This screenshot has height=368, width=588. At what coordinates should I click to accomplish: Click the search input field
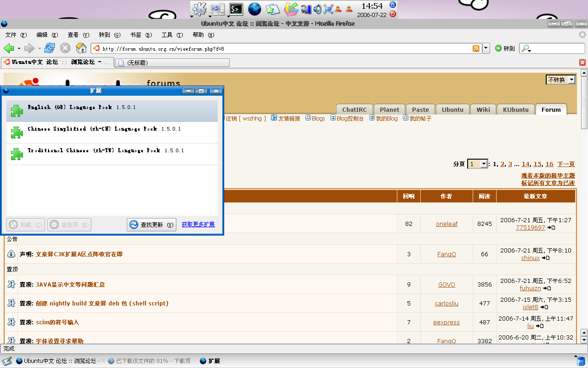552,48
